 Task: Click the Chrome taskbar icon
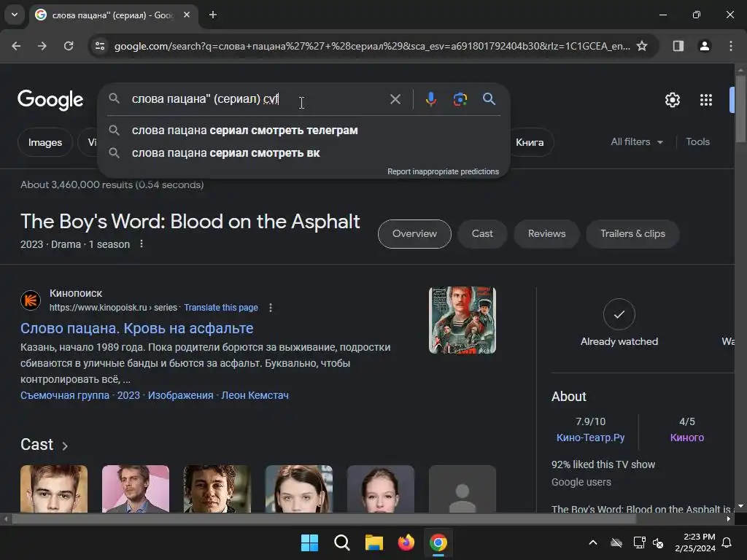(438, 542)
